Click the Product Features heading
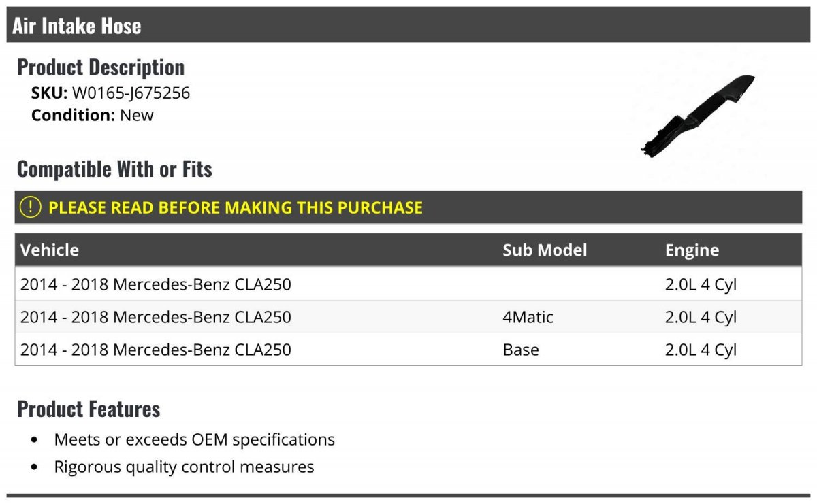The height and width of the screenshot is (504, 817). click(x=89, y=409)
